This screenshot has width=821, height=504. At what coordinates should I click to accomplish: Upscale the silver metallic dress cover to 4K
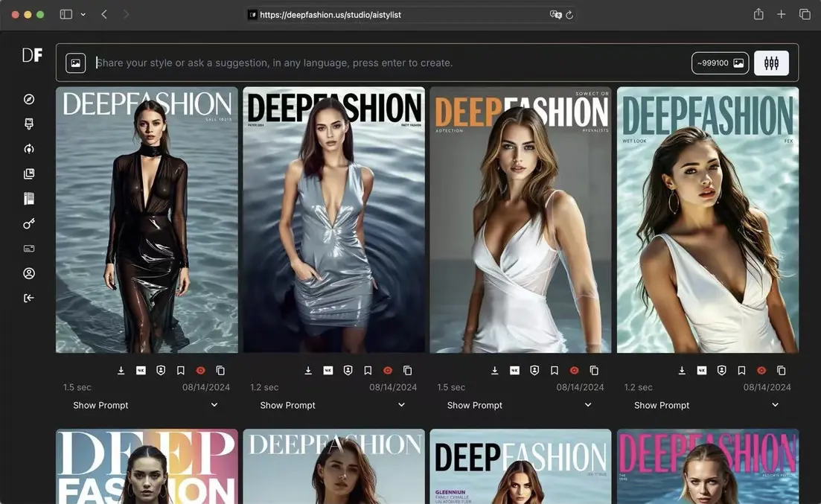[x=328, y=371]
